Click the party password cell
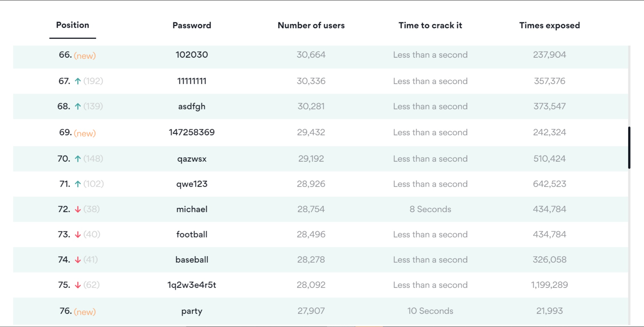Screen dimensions: 644x327 click(x=192, y=311)
